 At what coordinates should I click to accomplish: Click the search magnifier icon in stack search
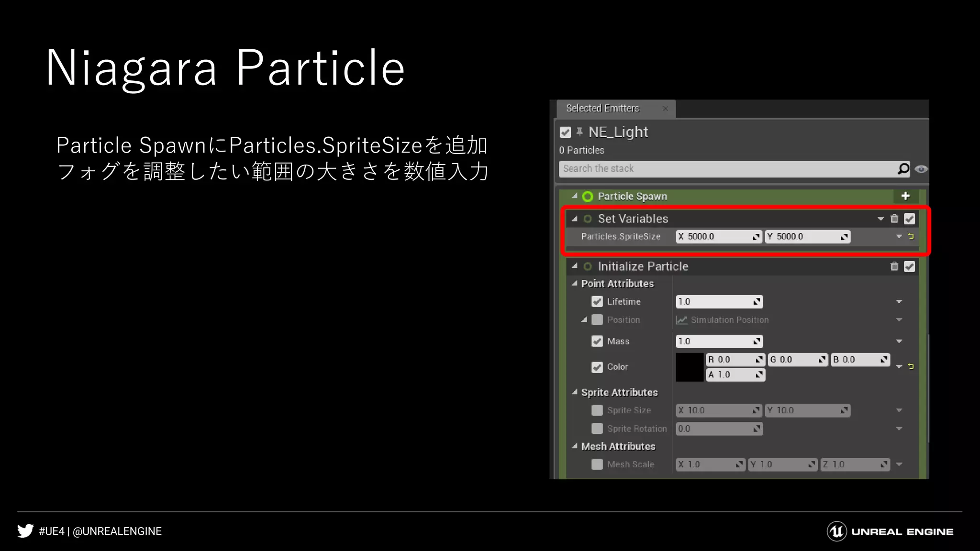click(903, 169)
